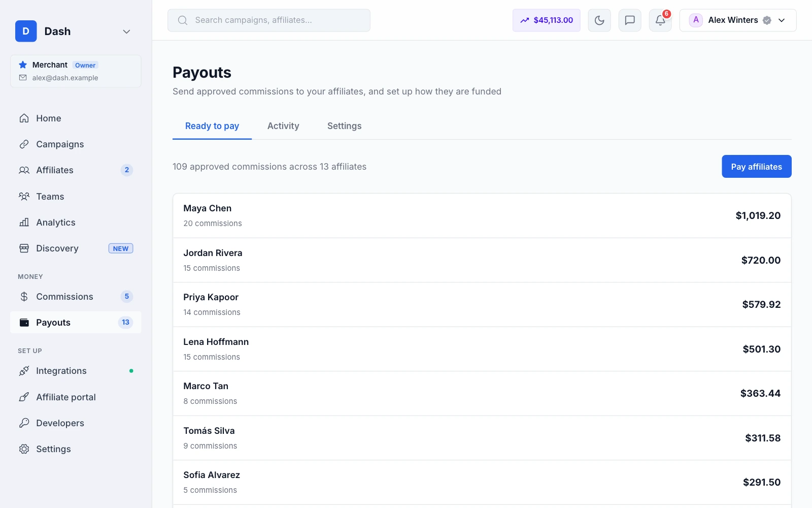Click the $501.30 amount
Image resolution: width=812 pixels, height=508 pixels.
point(762,349)
